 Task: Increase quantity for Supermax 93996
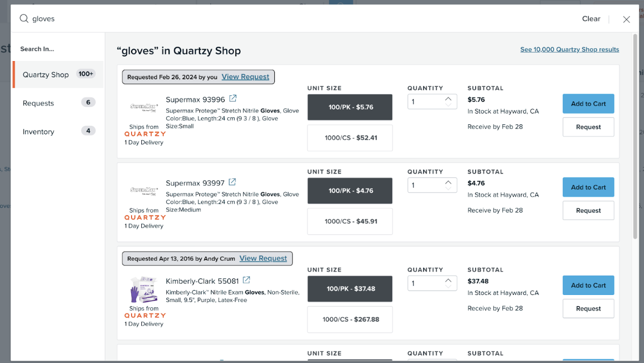[x=448, y=99]
